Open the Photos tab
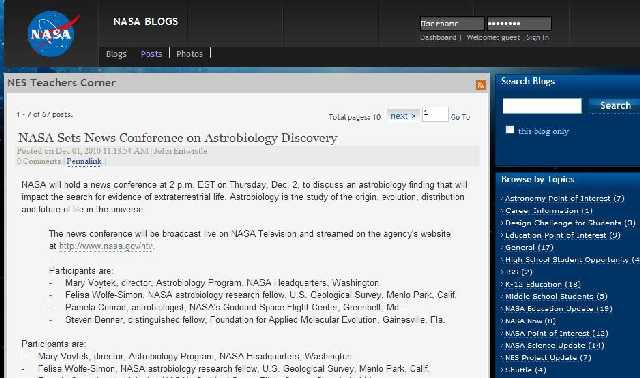This screenshot has width=640, height=378. [189, 54]
